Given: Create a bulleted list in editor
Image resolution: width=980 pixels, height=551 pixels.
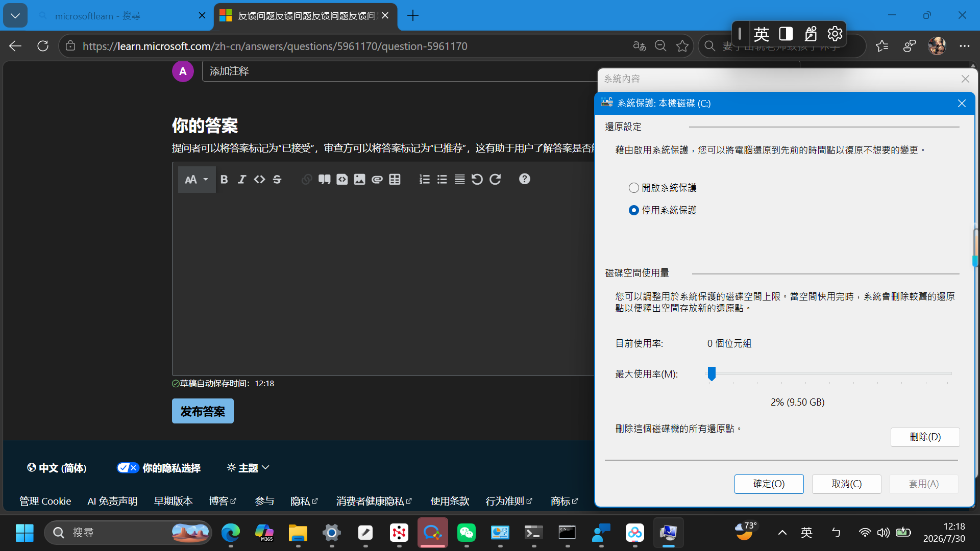Looking at the screenshot, I should coord(442,180).
